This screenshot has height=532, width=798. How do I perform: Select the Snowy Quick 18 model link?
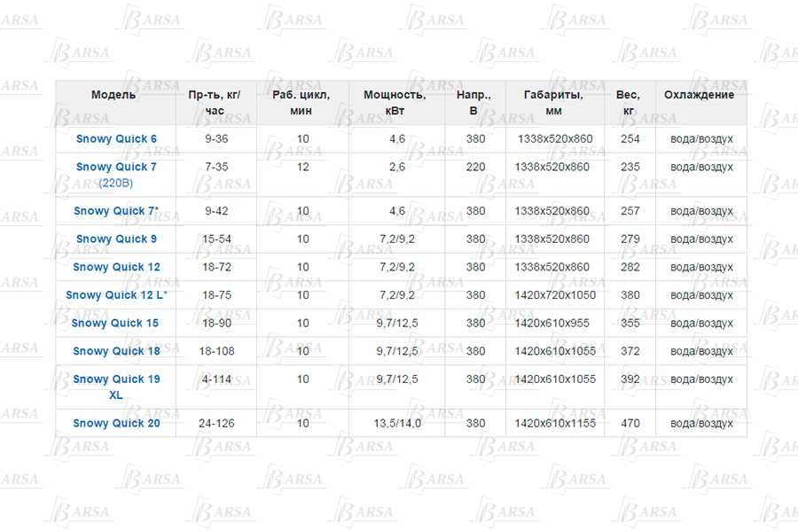coord(116,351)
